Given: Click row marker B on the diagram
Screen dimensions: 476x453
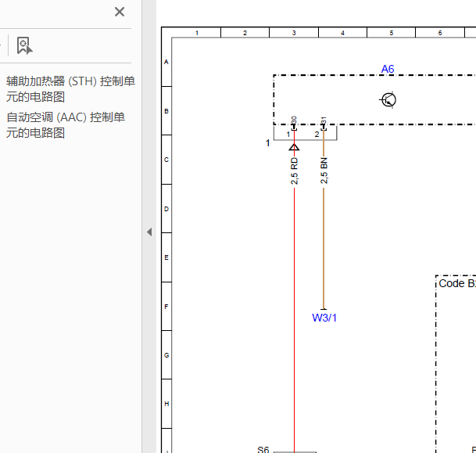Looking at the screenshot, I should [x=166, y=111].
